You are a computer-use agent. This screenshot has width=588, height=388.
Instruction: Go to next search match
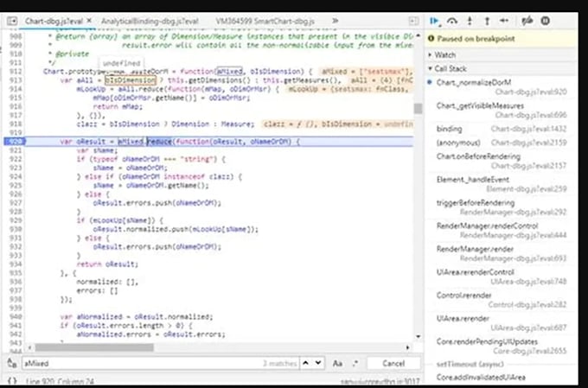[x=318, y=363]
